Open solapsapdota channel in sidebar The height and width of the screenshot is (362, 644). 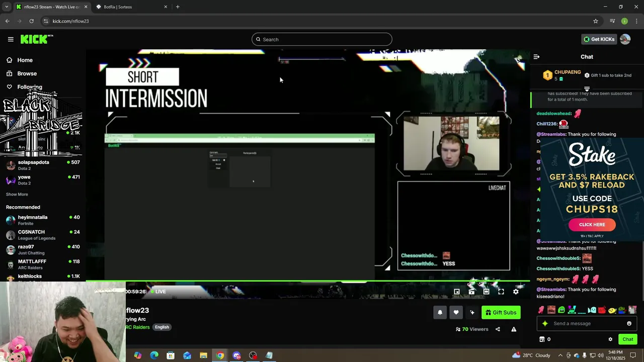point(43,165)
